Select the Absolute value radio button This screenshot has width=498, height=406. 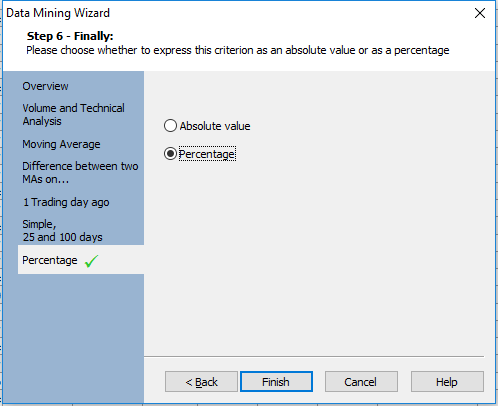point(170,126)
